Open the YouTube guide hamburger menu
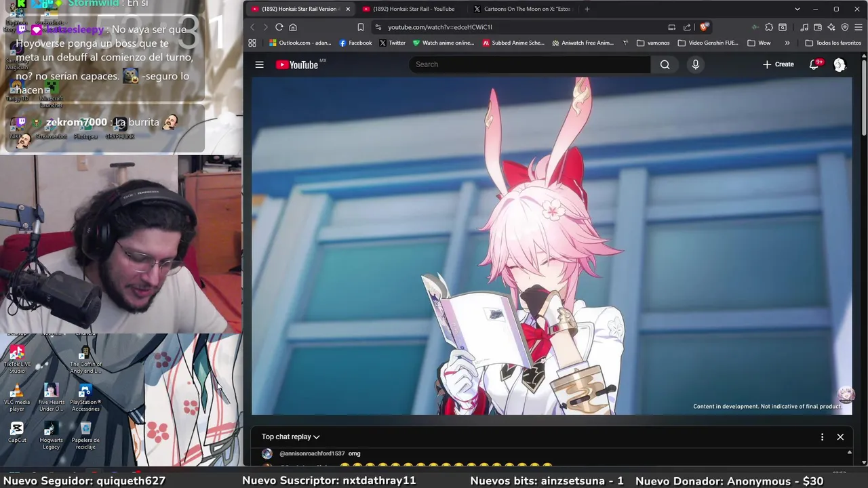 [x=259, y=64]
